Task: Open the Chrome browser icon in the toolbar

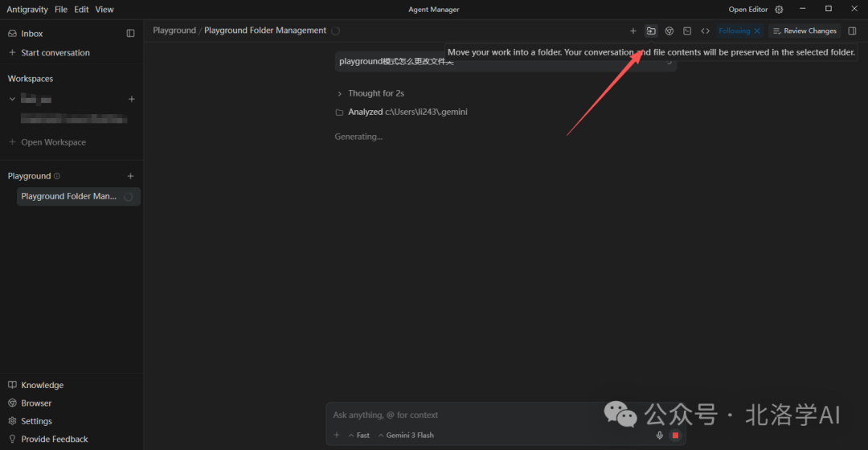Action: pos(669,31)
